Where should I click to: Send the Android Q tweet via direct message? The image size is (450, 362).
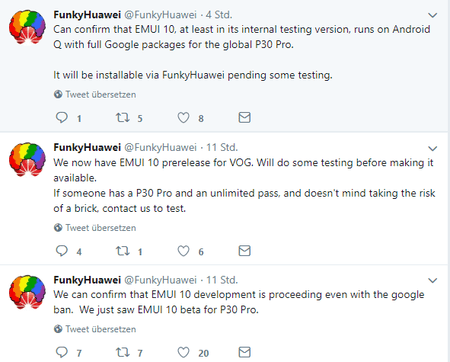pos(244,118)
